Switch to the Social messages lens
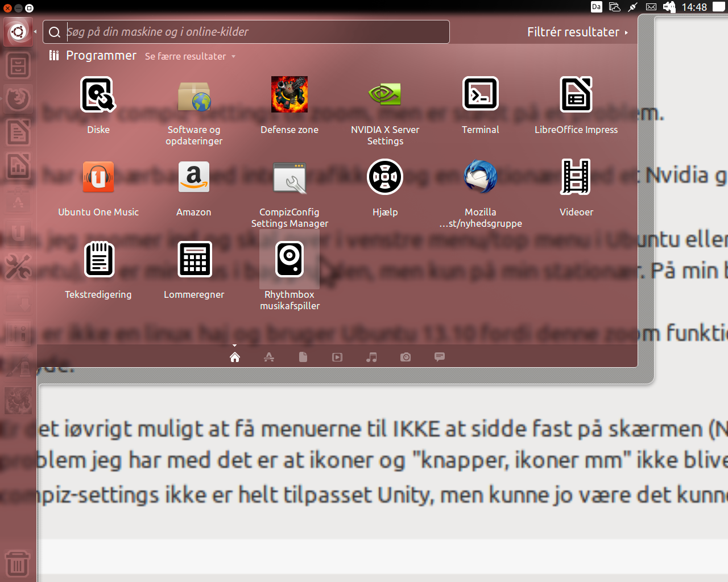This screenshot has width=728, height=582. coord(440,357)
